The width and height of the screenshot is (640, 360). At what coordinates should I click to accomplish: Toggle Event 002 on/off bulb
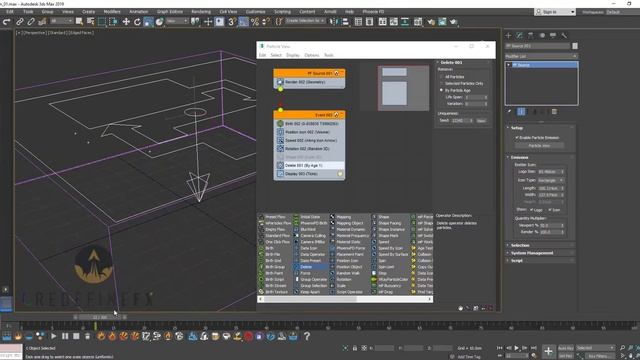(337, 115)
